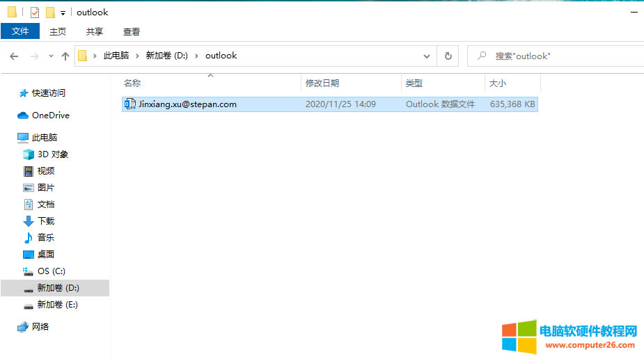Select 新加卷 (D:) in address breadcrumb

pos(167,56)
